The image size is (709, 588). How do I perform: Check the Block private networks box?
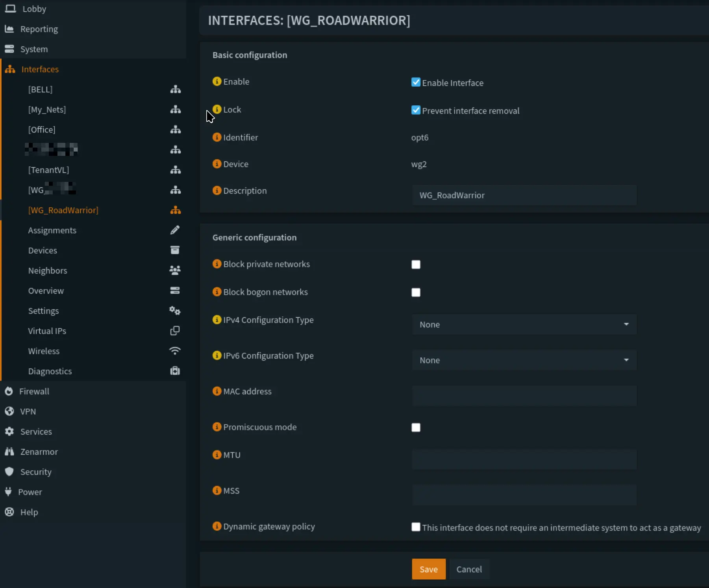point(416,264)
